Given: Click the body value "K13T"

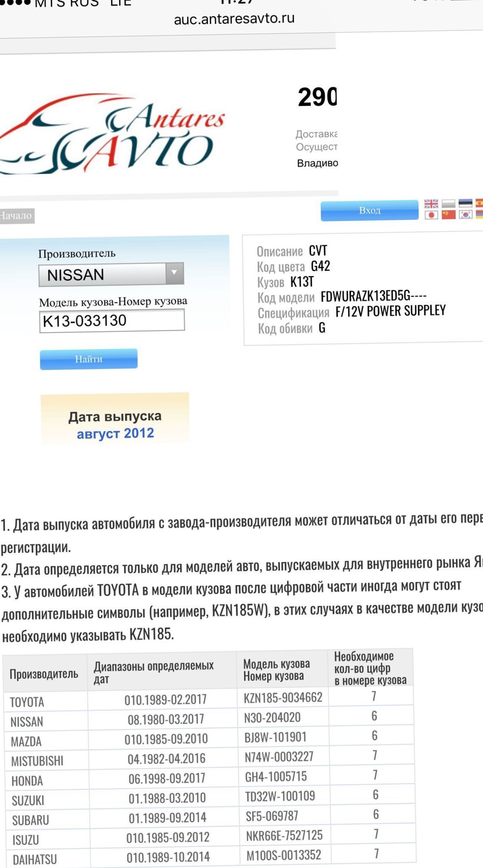Looking at the screenshot, I should [x=302, y=282].
